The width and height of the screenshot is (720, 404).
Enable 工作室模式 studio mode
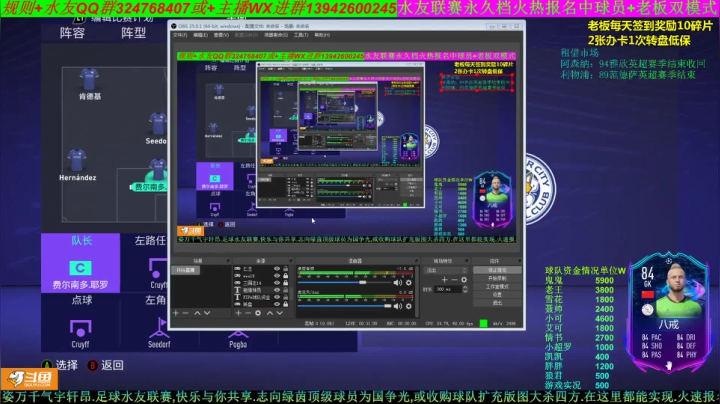tap(497, 286)
